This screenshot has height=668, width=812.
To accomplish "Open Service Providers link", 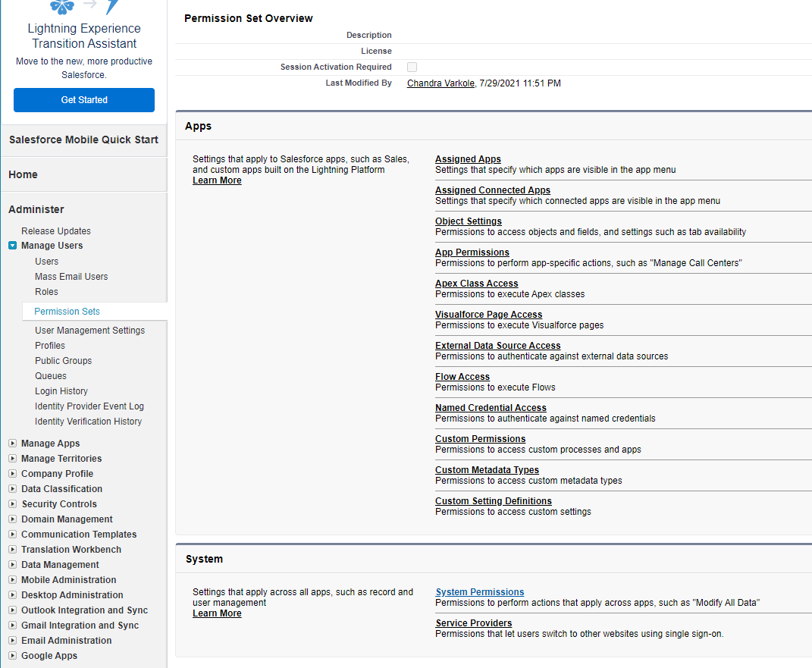I will point(474,623).
